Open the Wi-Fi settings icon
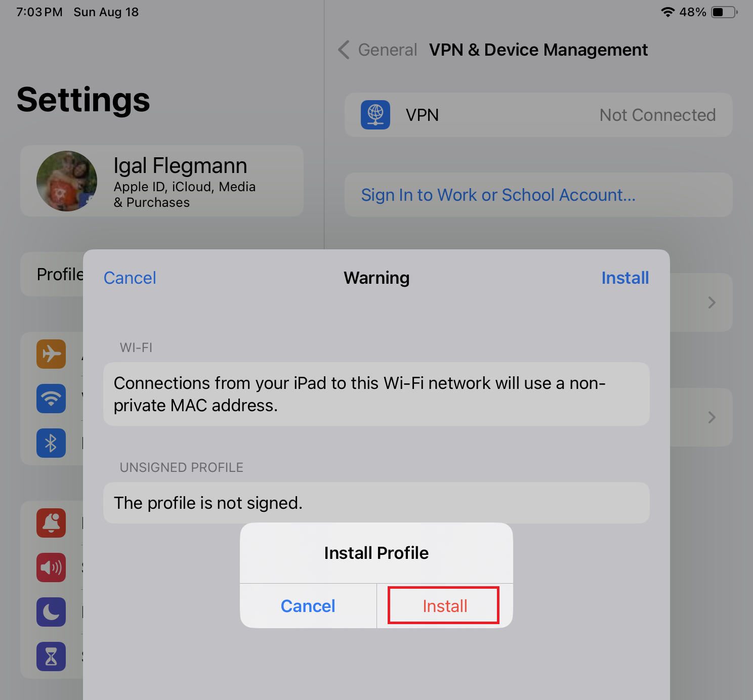This screenshot has height=700, width=753. coord(51,399)
